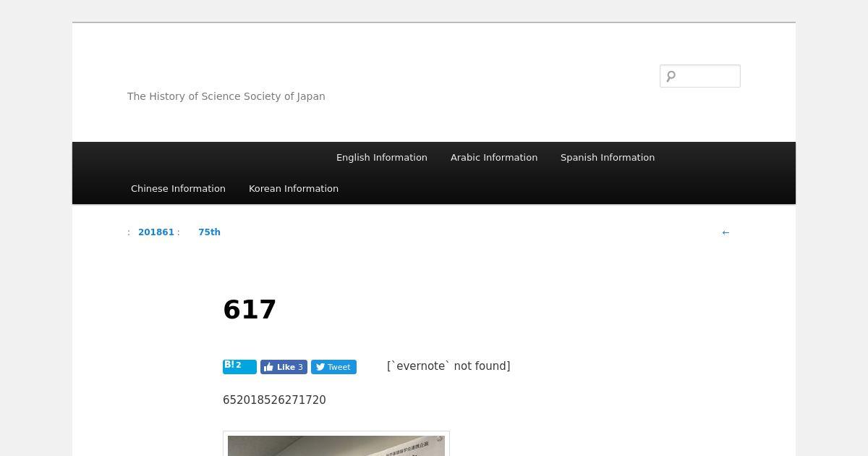Open Korean Information menu item
The image size is (868, 456).
pos(294,188)
